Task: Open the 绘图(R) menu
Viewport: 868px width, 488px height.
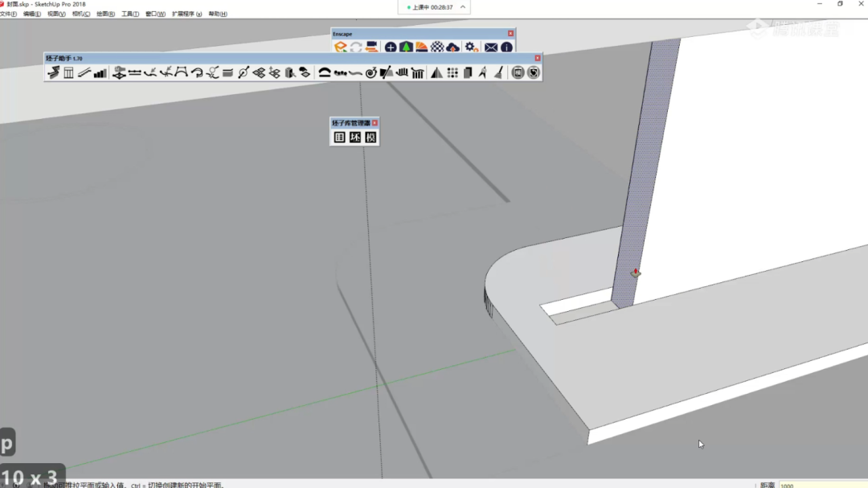Action: tap(106, 14)
